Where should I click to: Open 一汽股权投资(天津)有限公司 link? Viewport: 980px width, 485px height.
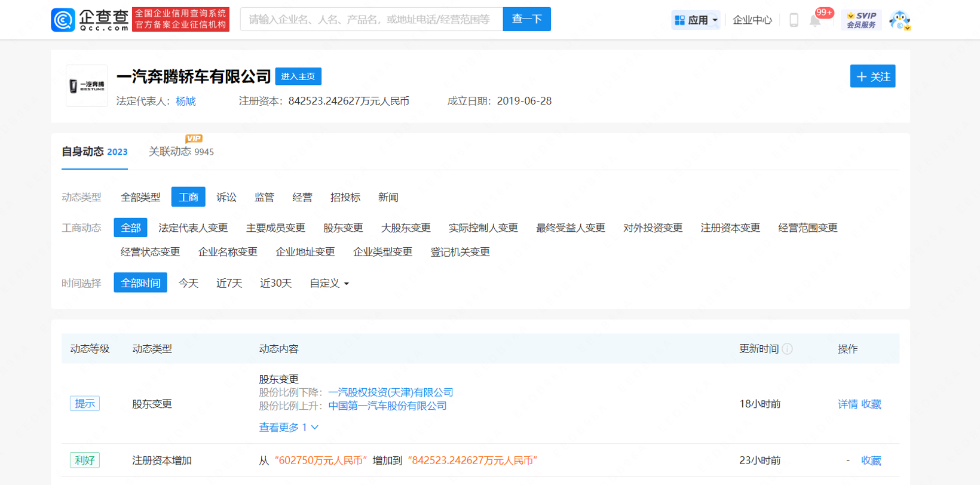point(391,392)
